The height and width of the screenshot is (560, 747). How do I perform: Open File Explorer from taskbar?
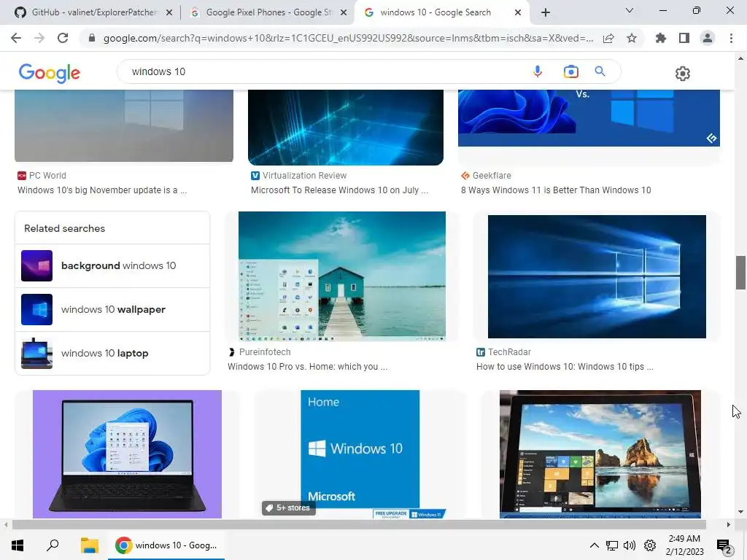click(x=89, y=545)
